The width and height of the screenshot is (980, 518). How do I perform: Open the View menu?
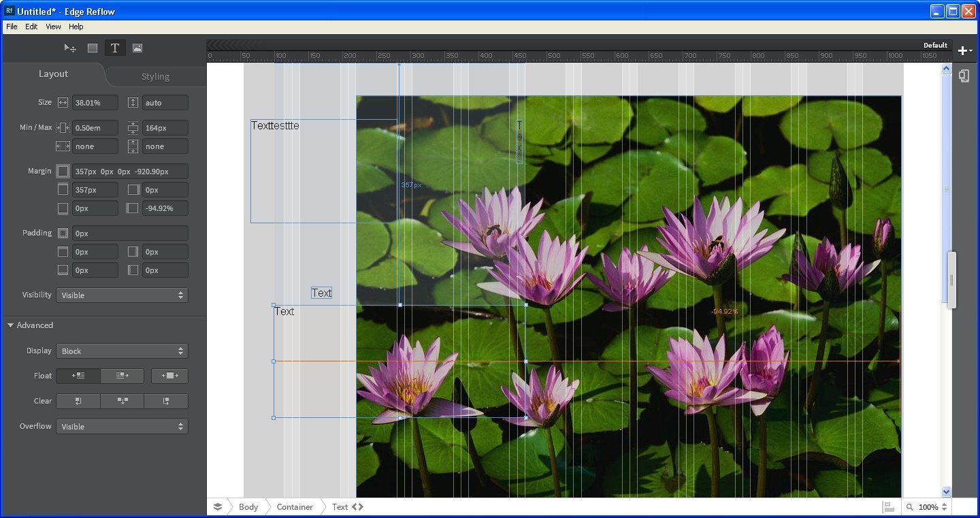(x=53, y=27)
